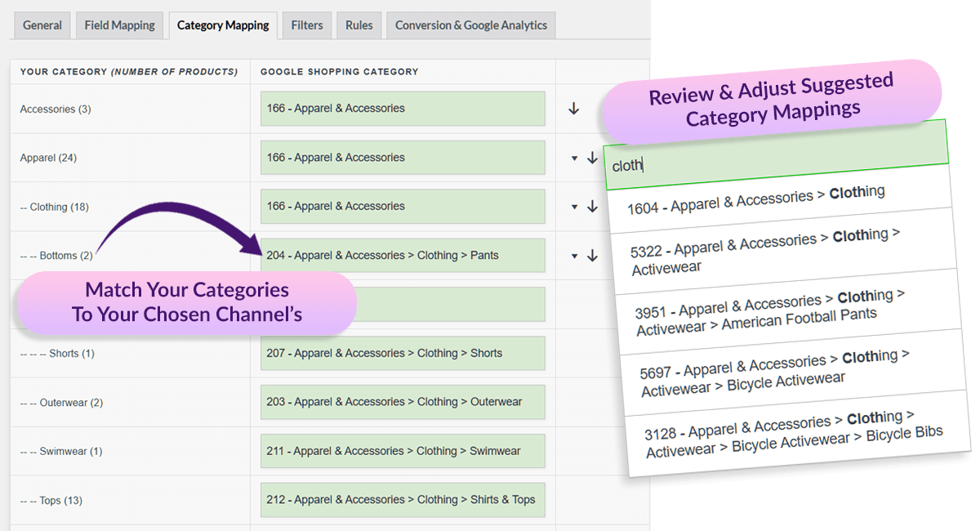Viewport: 980px width, 531px height.
Task: Switch to the Field Mapping tab
Action: (120, 25)
